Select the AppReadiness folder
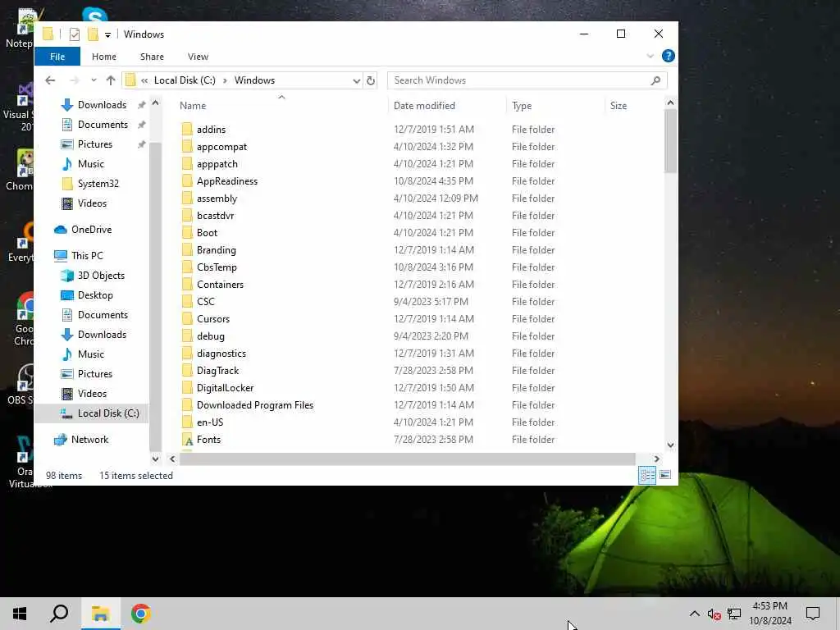 point(226,181)
